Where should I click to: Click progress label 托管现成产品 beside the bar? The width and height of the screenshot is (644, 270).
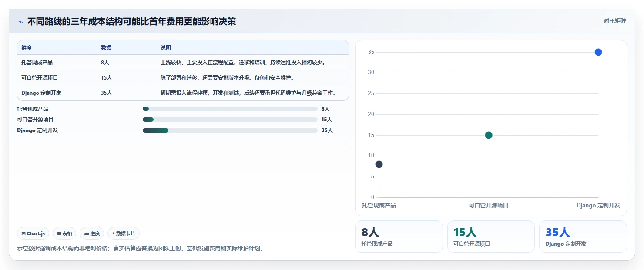point(33,109)
